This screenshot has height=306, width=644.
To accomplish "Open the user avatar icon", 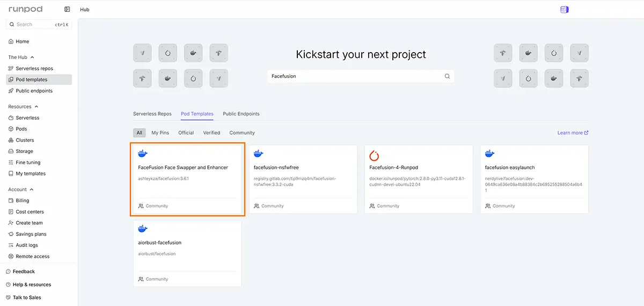I will click(564, 9).
